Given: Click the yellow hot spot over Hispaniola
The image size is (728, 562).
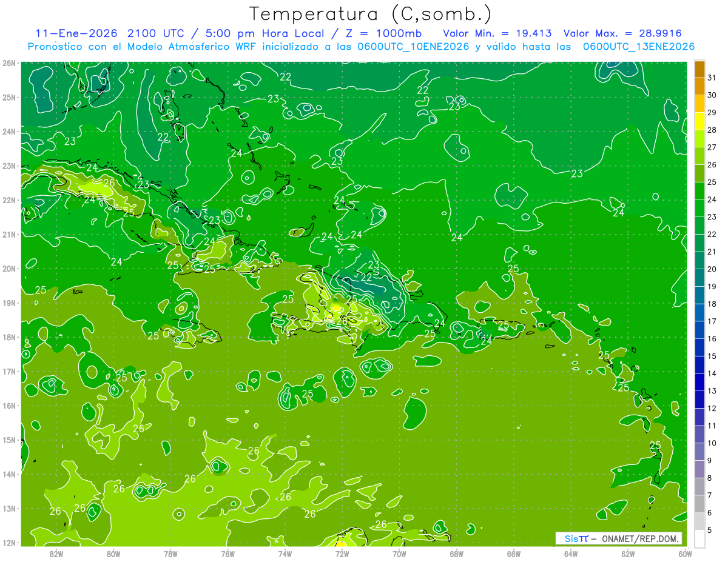Looking at the screenshot, I should click(x=336, y=308).
